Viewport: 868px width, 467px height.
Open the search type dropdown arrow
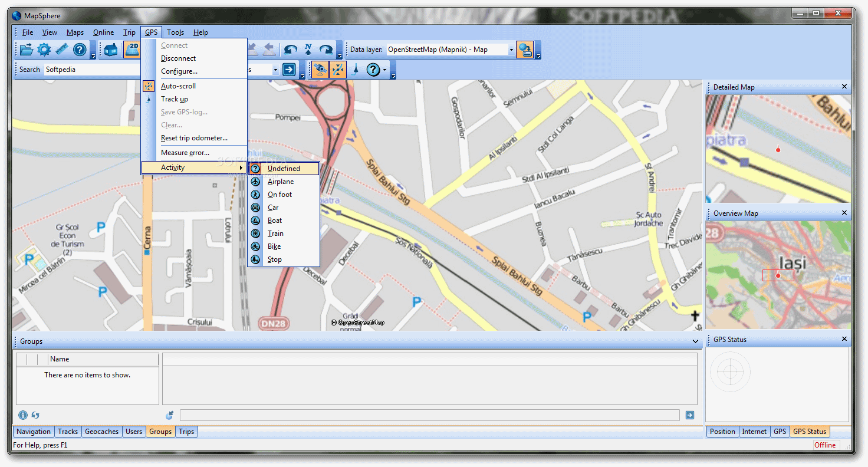click(275, 70)
